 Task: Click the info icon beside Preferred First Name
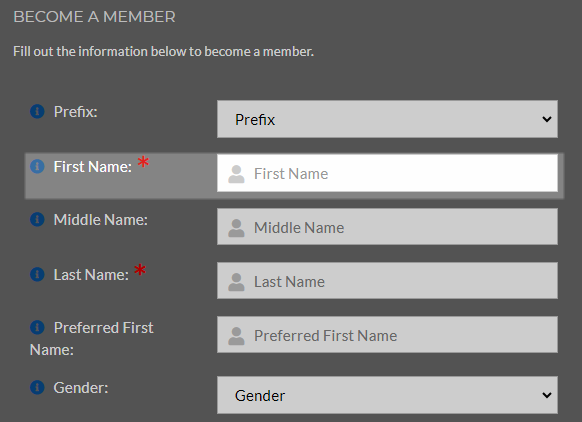(x=37, y=327)
